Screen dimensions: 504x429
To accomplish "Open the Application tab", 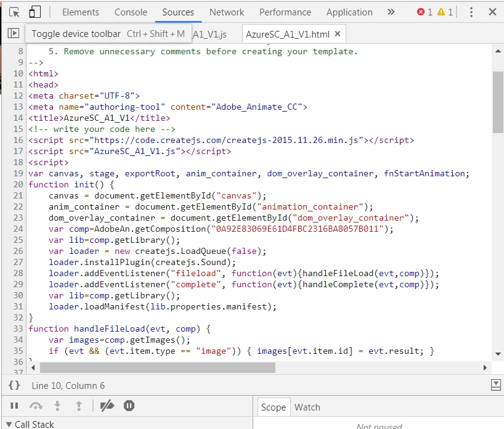I will [x=349, y=12].
